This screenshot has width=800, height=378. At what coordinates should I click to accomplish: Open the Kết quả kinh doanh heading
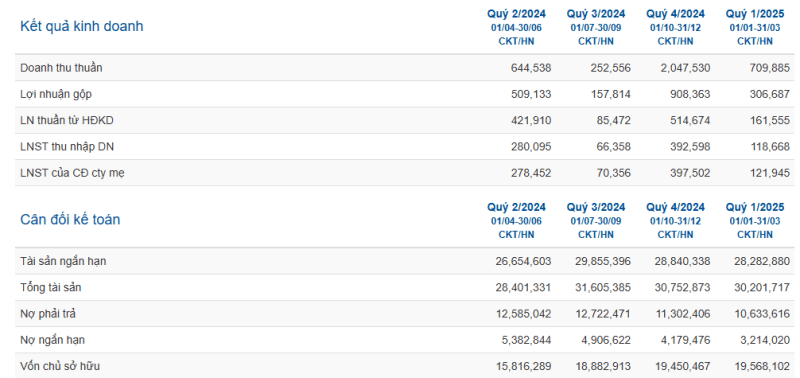pos(82,27)
